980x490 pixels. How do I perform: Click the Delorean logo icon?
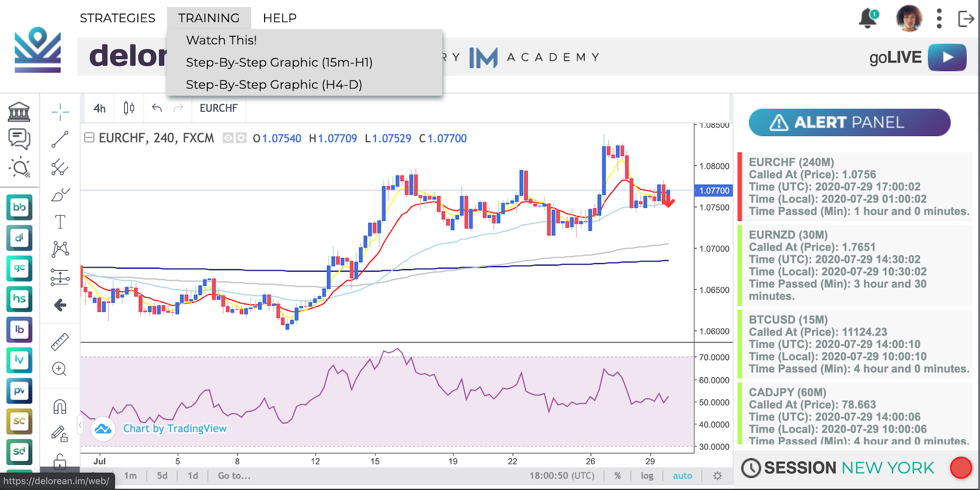[x=38, y=50]
